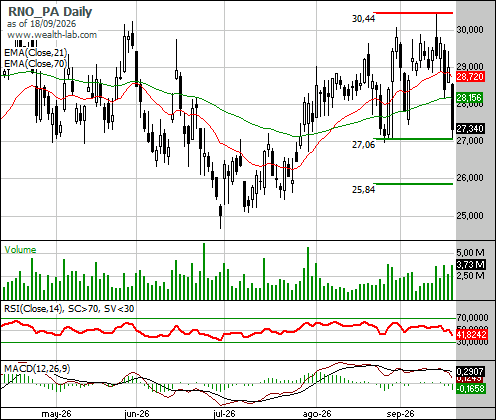Select the EMA(Close,21) legend label
496x420 pixels.
click(x=36, y=52)
